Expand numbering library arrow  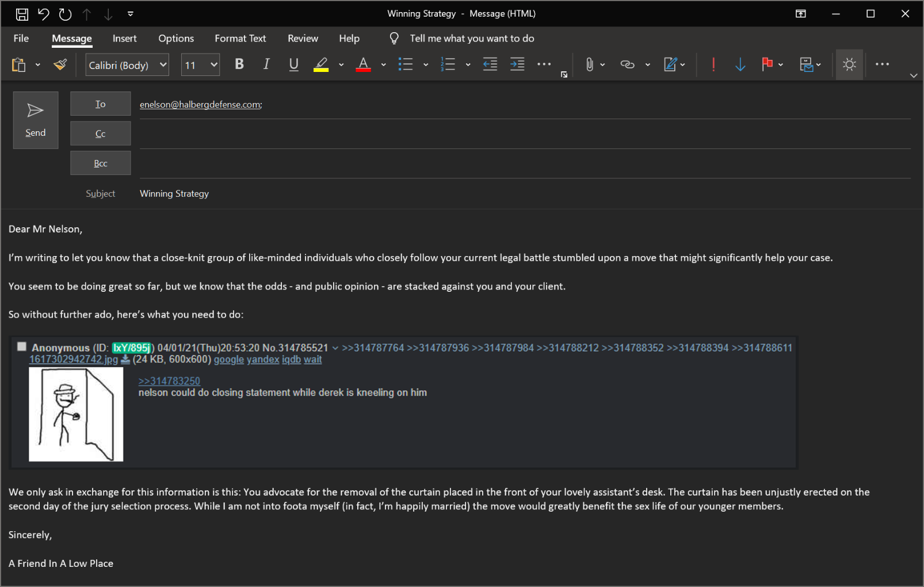click(x=468, y=64)
